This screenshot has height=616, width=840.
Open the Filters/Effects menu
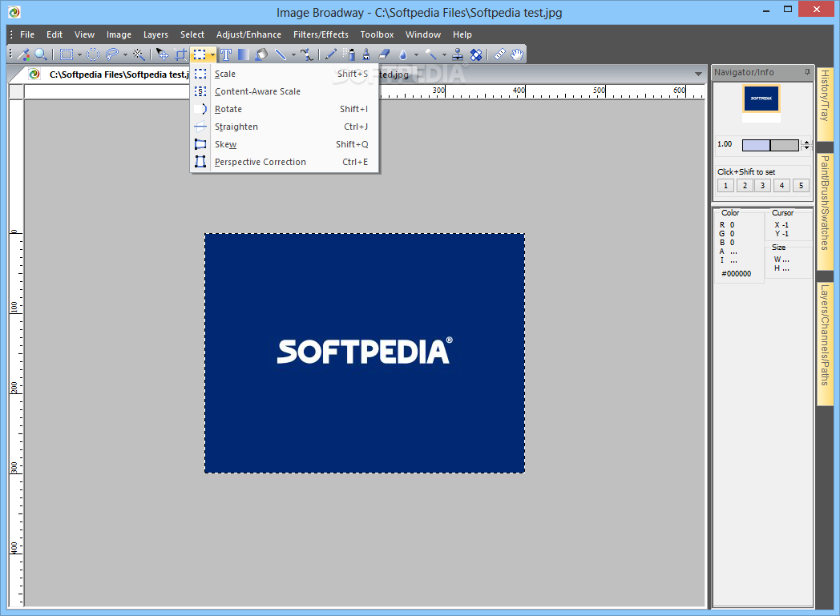click(321, 34)
